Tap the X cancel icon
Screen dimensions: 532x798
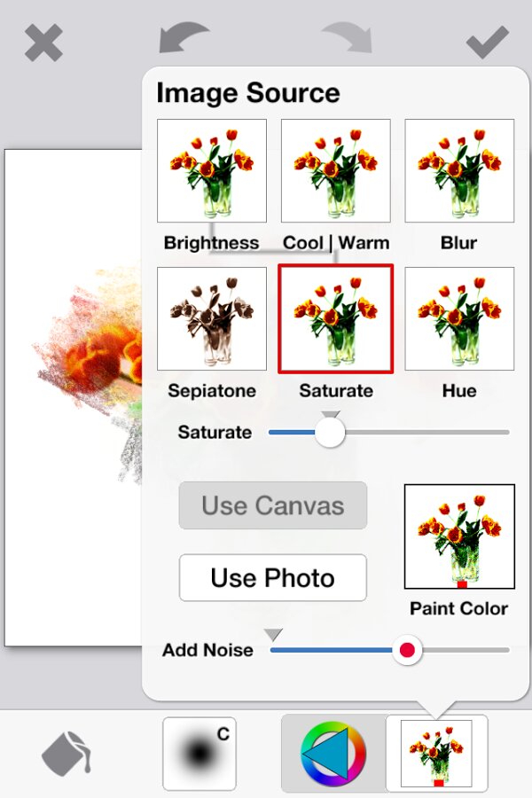click(43, 43)
